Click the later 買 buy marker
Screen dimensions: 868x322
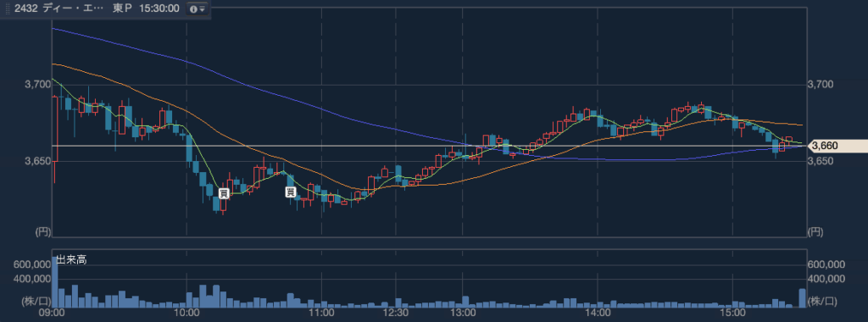point(290,192)
